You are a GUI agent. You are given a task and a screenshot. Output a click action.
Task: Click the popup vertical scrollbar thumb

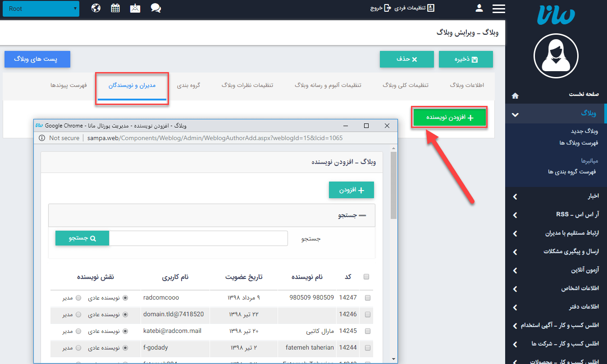click(x=393, y=185)
